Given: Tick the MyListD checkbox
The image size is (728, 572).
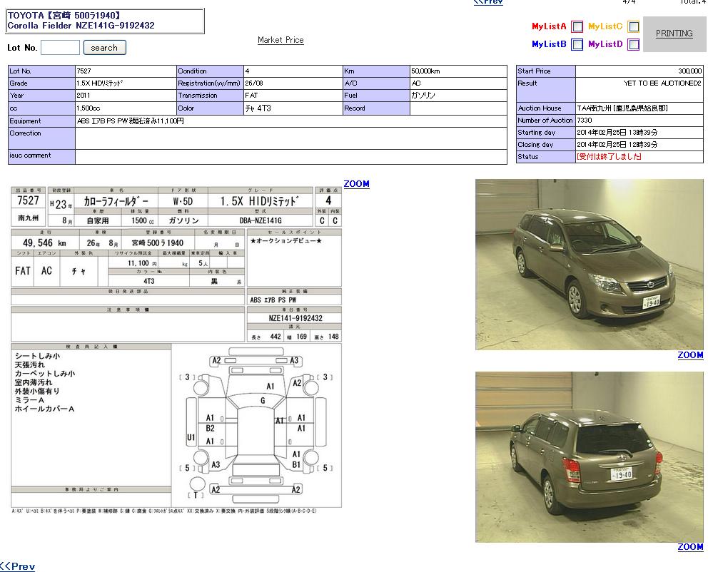Looking at the screenshot, I should 633,45.
